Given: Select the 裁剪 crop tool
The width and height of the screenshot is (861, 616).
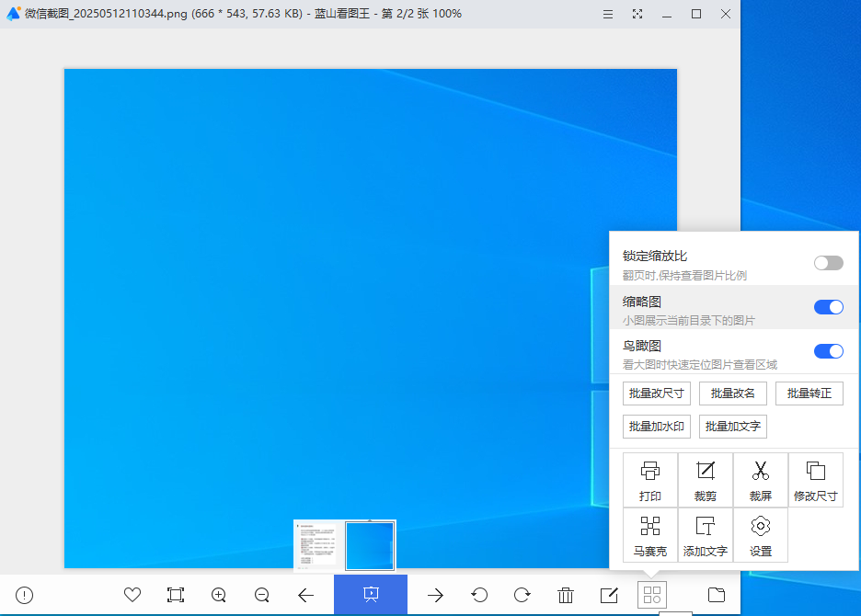Looking at the screenshot, I should pos(706,481).
